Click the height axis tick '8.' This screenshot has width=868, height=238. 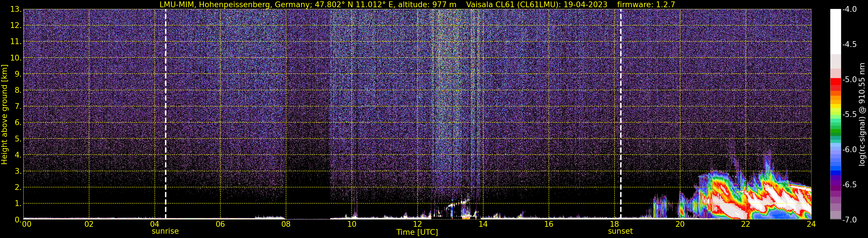(18, 90)
